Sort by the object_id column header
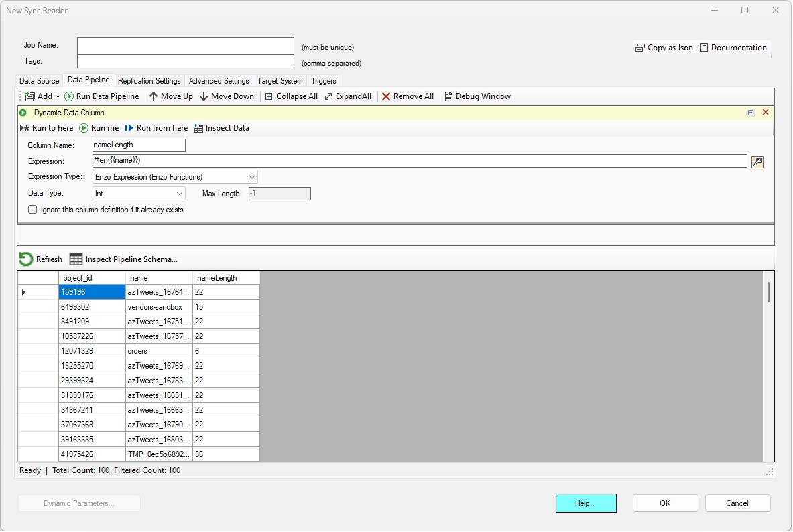Viewport: 793px width, 532px height. pyautogui.click(x=92, y=278)
